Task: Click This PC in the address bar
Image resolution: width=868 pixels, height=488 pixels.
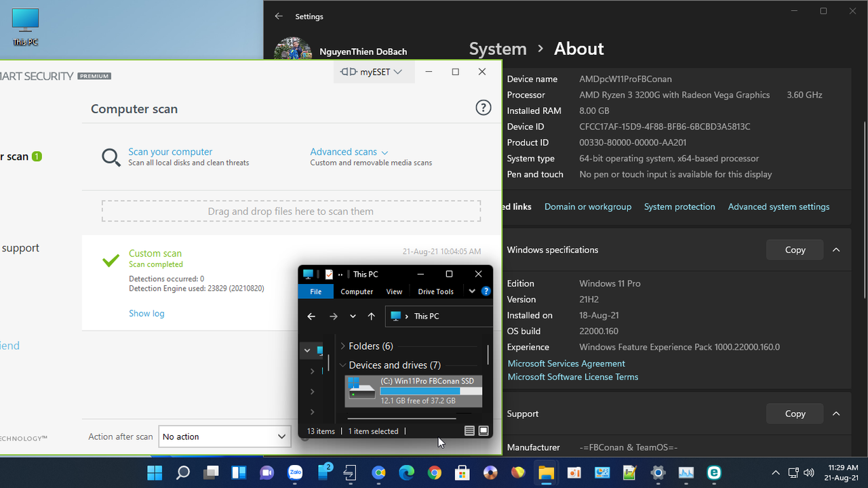Action: pos(427,316)
